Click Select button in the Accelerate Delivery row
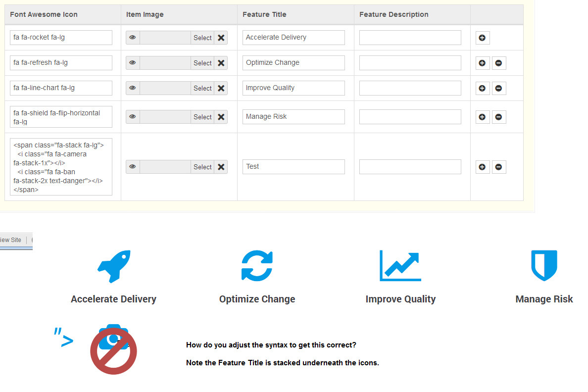The image size is (588, 392). [x=202, y=38]
